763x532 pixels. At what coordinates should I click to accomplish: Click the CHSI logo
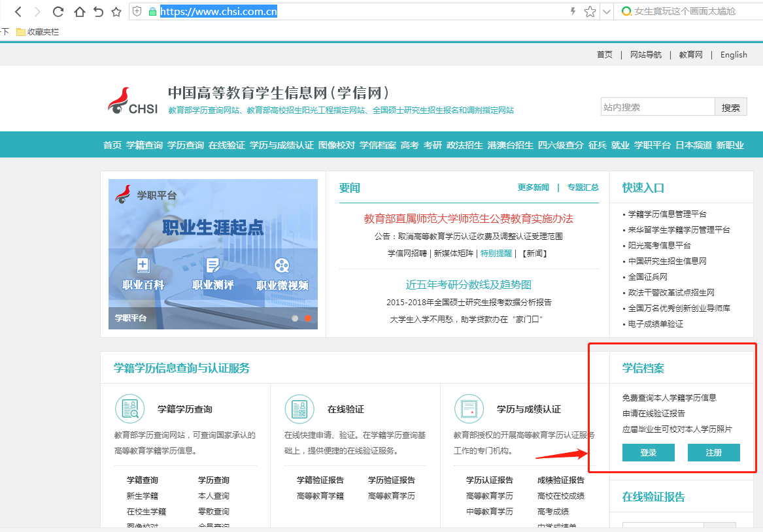[x=133, y=101]
